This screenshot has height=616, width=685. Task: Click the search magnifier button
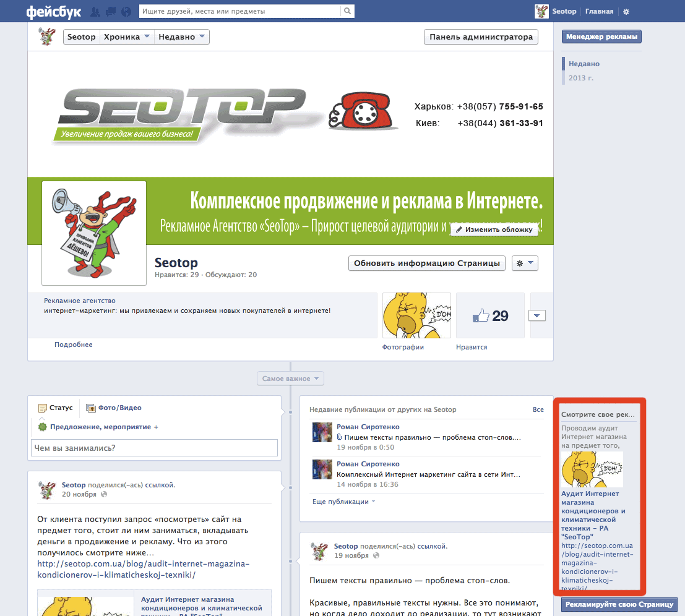[x=349, y=11]
